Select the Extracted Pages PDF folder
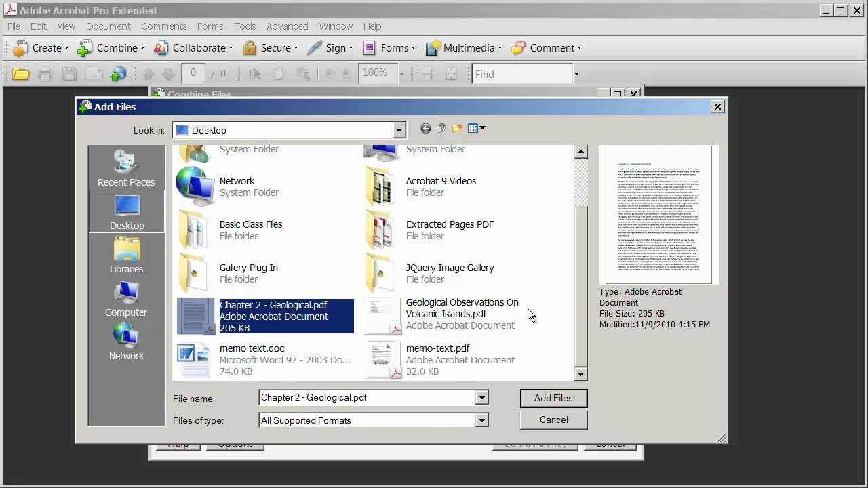 point(429,230)
